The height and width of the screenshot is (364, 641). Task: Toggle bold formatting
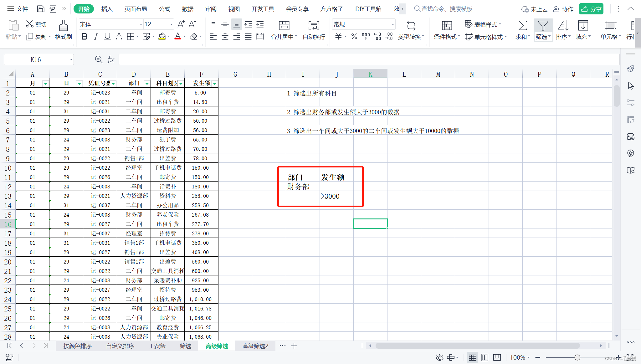coord(85,37)
